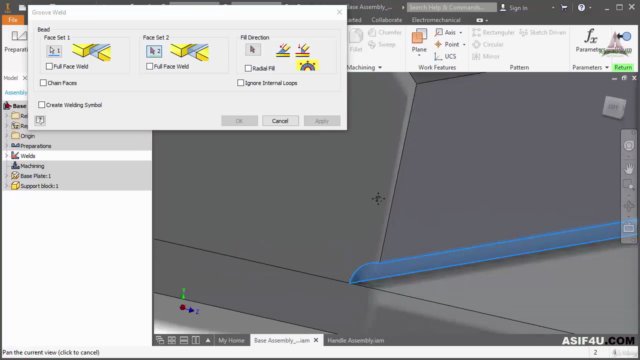Expand the Support block:1 node

pos(6,186)
